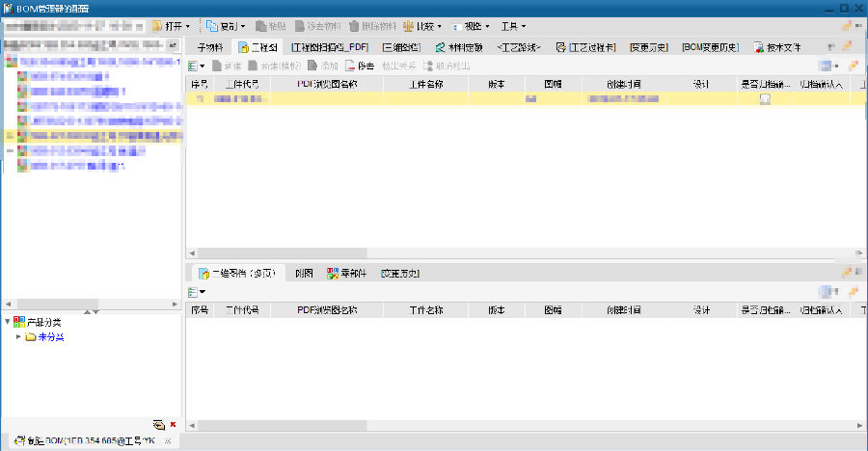Open the 零部件 tab in lower panel

(x=346, y=274)
